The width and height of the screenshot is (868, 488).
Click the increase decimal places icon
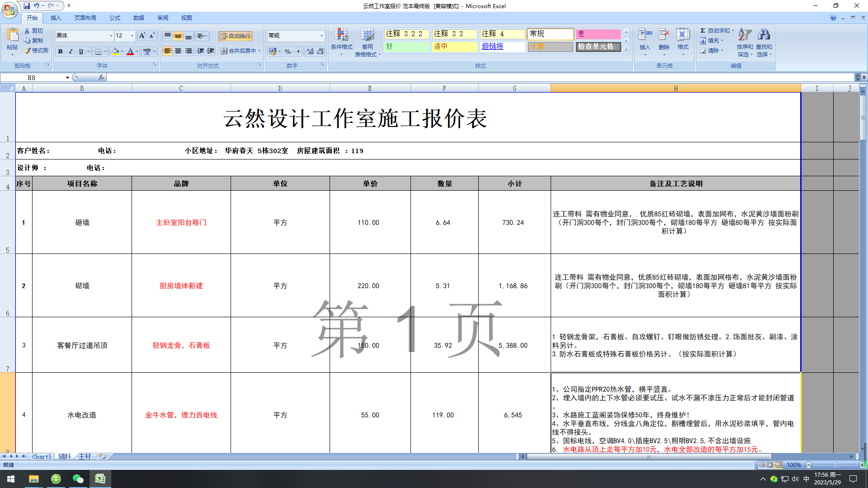pos(310,52)
